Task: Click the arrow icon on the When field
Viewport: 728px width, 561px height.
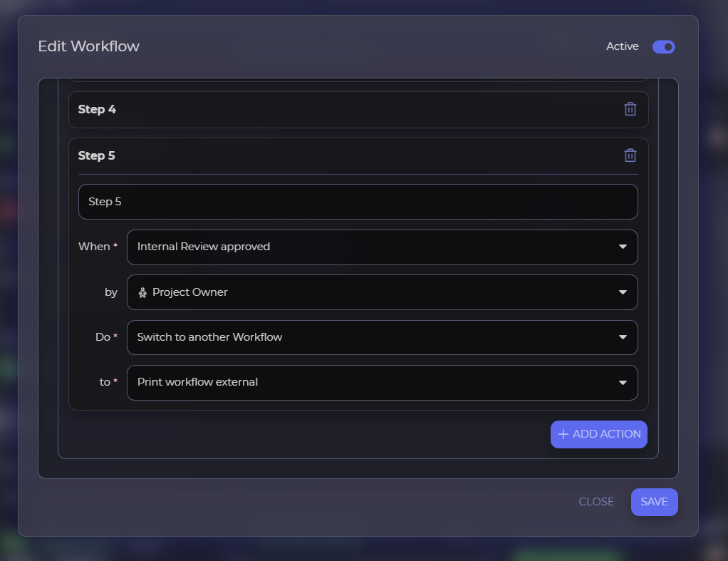Action: (x=623, y=247)
